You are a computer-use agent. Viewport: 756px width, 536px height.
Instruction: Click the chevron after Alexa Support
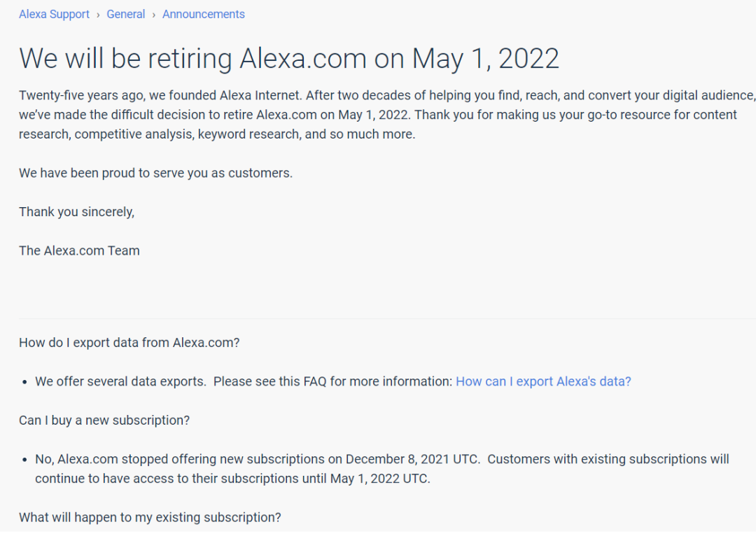click(98, 15)
